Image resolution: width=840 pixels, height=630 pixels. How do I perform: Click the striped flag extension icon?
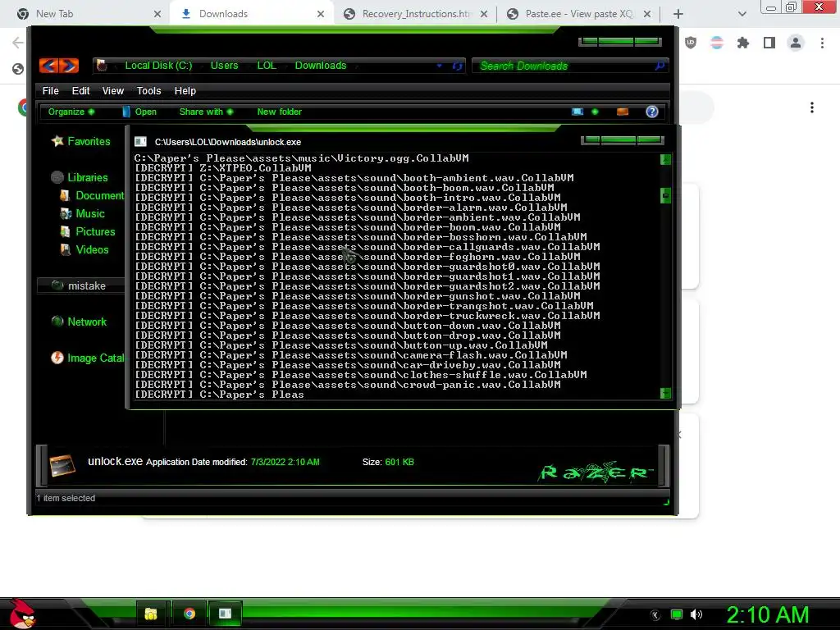717,43
